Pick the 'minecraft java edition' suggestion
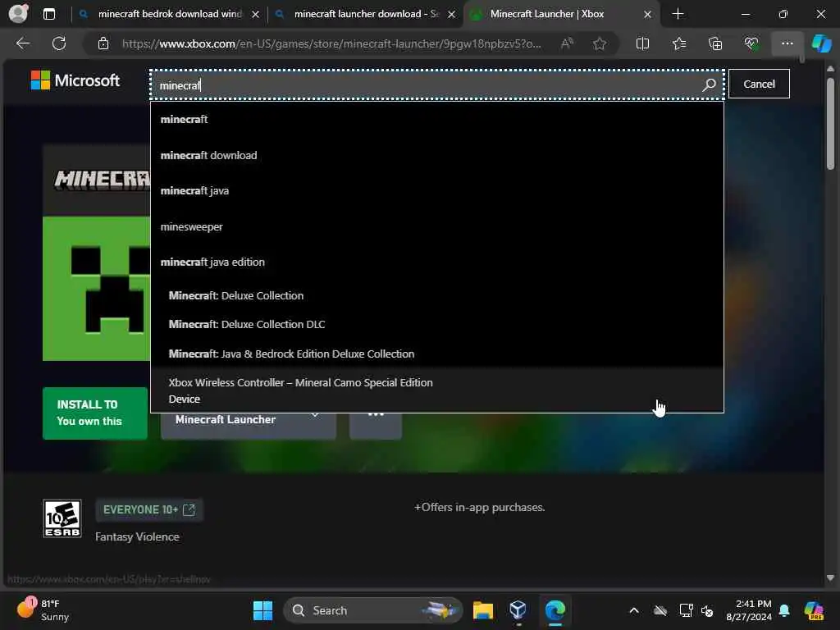The height and width of the screenshot is (630, 840). coord(436,262)
